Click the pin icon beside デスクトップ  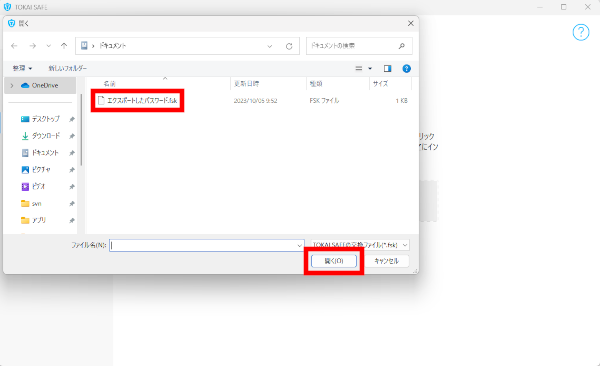(72, 119)
